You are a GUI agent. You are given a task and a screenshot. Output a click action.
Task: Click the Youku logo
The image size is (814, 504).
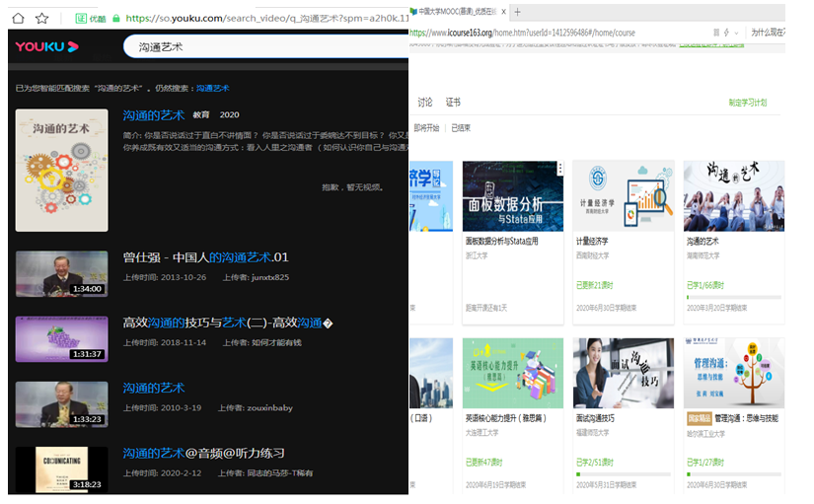click(46, 46)
